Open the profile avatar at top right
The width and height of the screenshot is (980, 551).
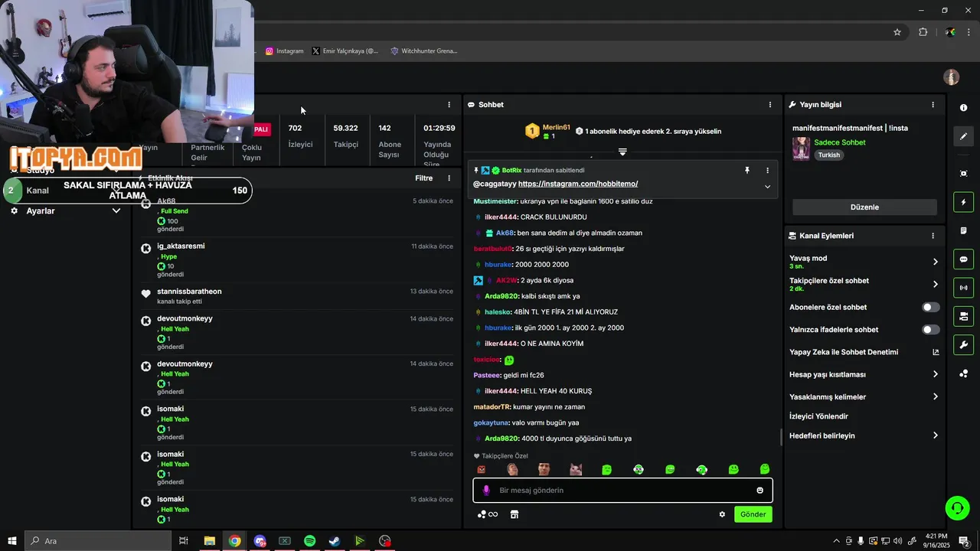click(952, 77)
